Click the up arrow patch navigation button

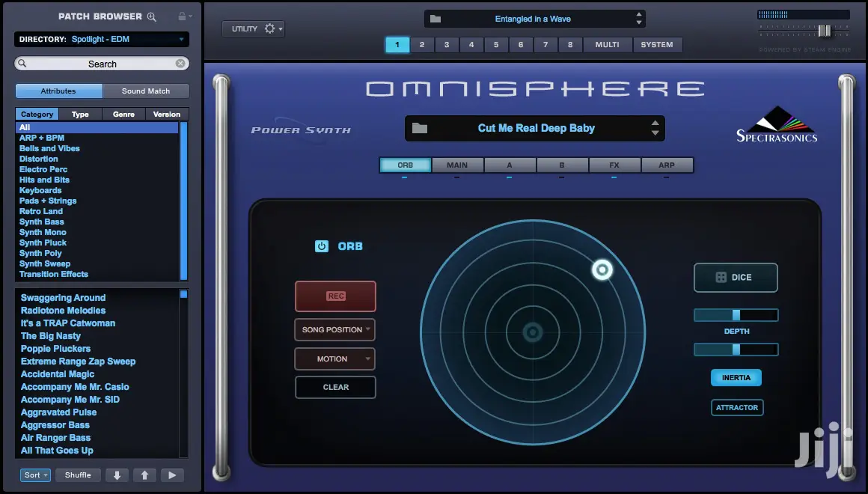[144, 475]
